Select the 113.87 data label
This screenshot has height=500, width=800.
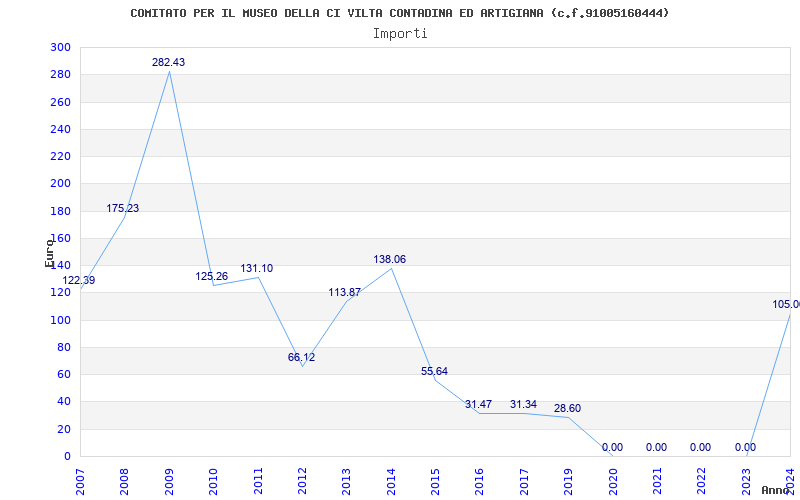click(344, 293)
